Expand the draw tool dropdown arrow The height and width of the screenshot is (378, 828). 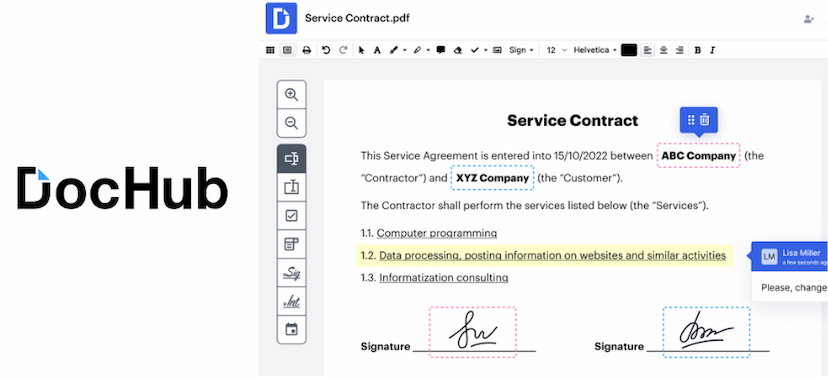coord(404,50)
